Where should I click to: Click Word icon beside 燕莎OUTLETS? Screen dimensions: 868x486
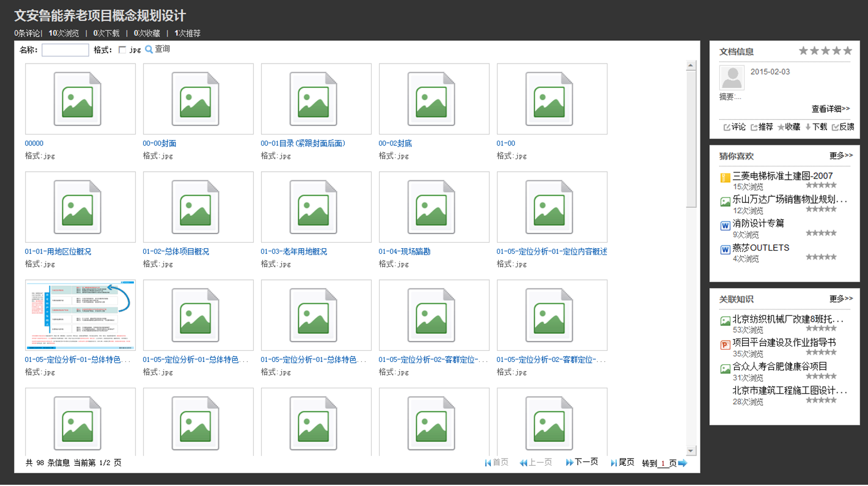click(726, 249)
